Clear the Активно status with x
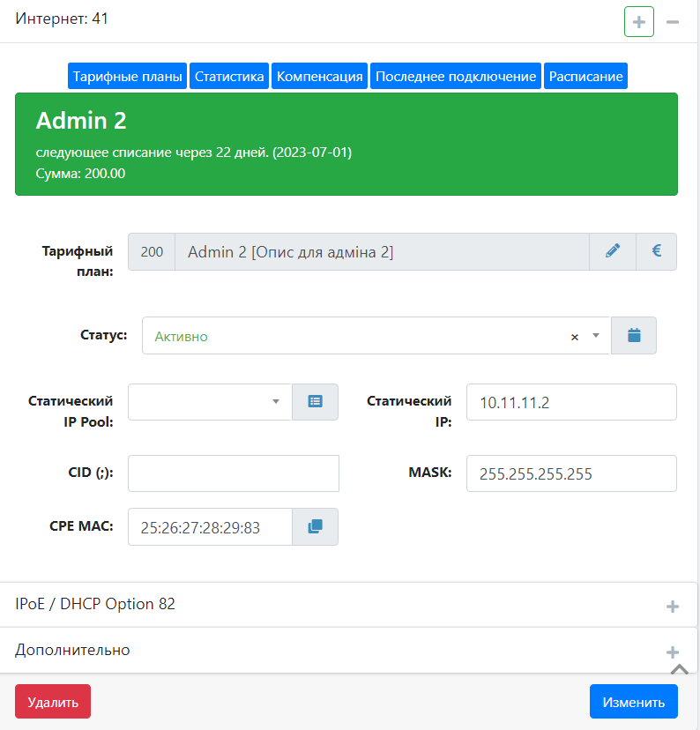Image resolution: width=700 pixels, height=730 pixels. (x=575, y=337)
